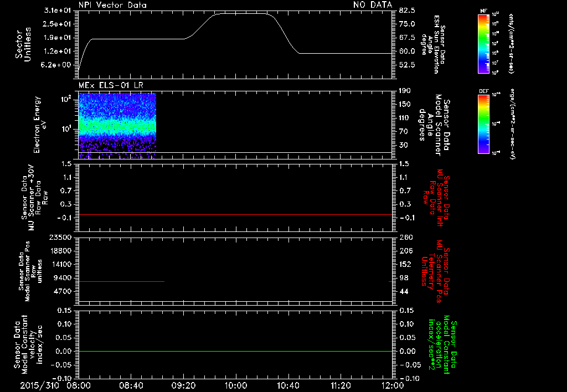Click the green constant acceleration line
Image resolution: width=567 pixels, height=392 pixels.
[235, 351]
